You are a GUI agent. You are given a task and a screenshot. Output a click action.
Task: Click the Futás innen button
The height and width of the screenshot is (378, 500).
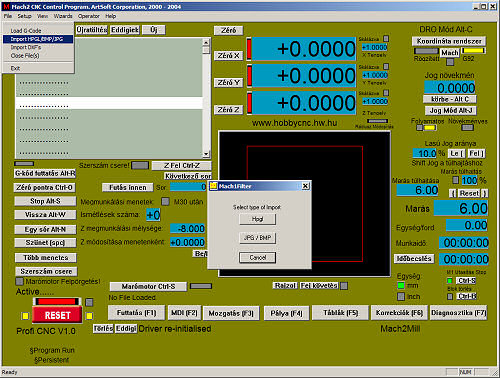128,187
